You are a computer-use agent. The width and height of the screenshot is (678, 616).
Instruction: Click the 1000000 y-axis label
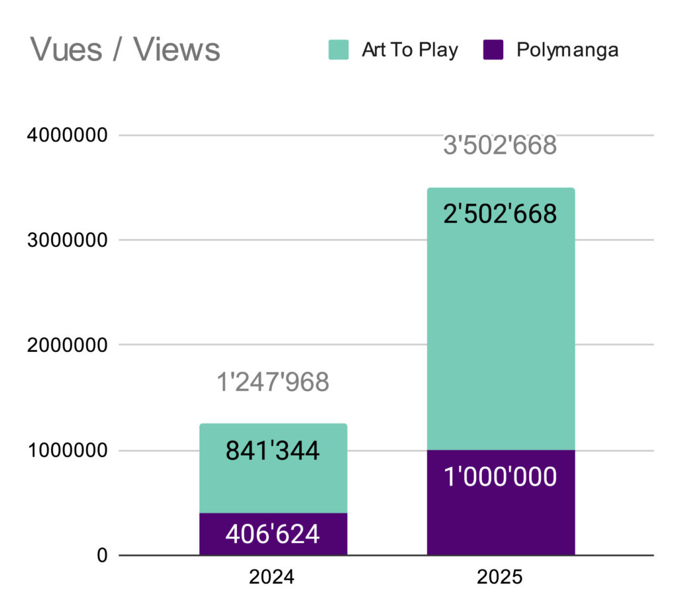click(x=66, y=451)
